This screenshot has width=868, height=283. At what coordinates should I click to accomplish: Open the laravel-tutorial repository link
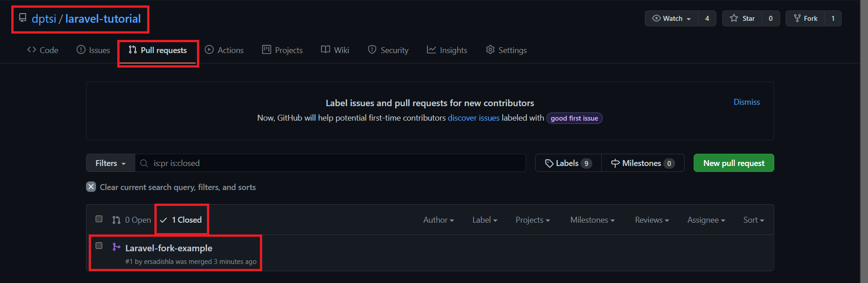point(103,19)
